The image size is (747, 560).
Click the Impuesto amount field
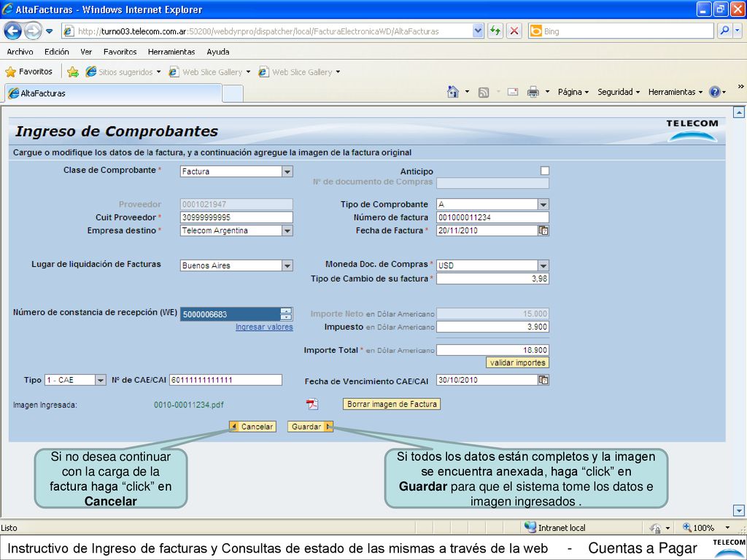[492, 327]
